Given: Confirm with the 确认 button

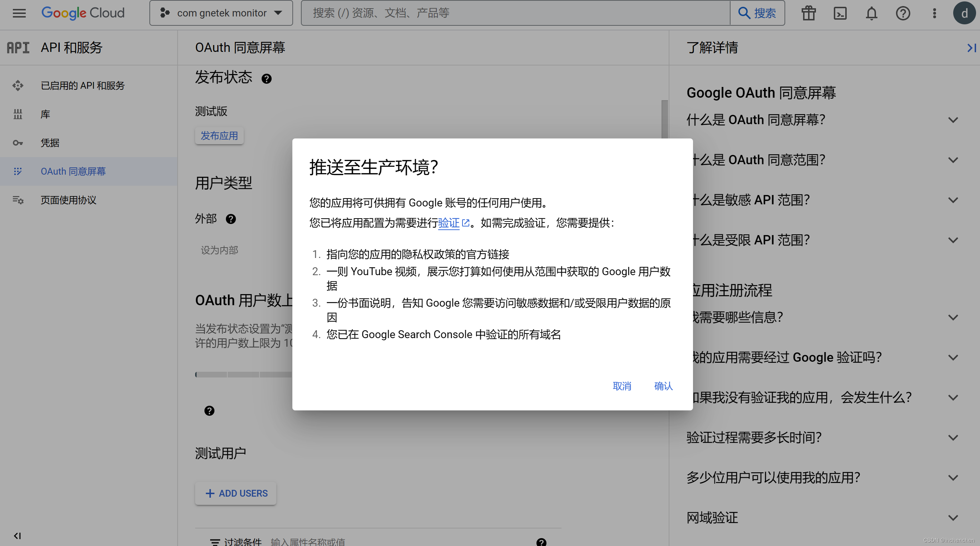Looking at the screenshot, I should 663,386.
